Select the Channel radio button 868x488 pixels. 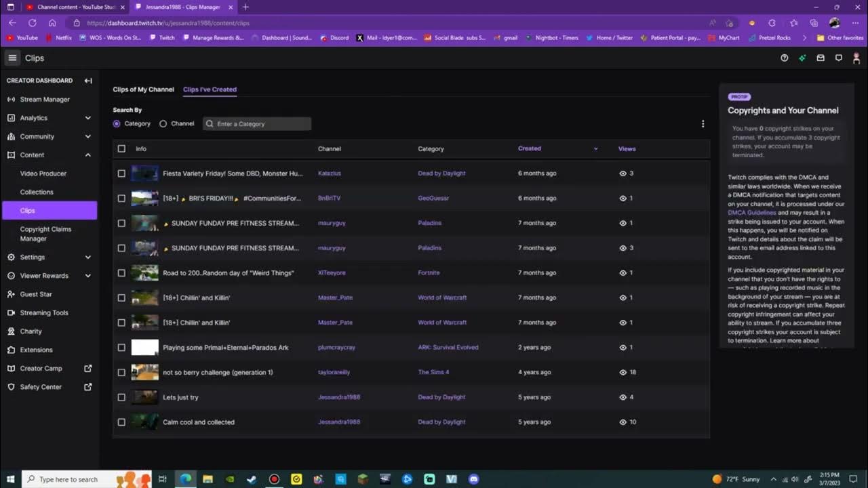coord(163,124)
